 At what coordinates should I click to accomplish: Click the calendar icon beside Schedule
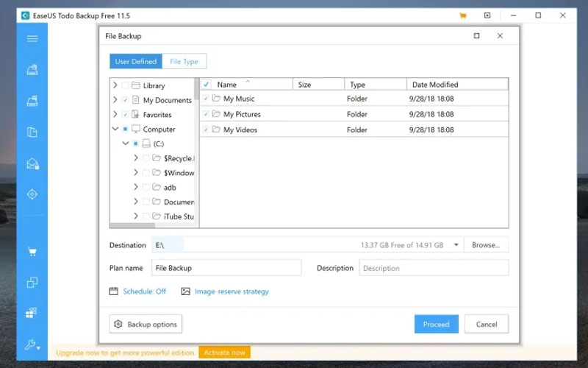click(x=114, y=291)
